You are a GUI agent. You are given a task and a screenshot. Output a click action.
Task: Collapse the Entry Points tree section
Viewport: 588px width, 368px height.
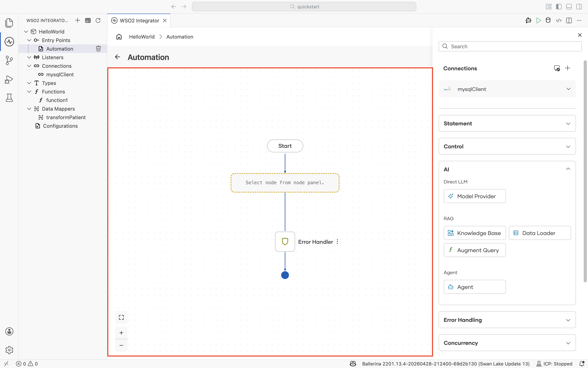tap(29, 40)
